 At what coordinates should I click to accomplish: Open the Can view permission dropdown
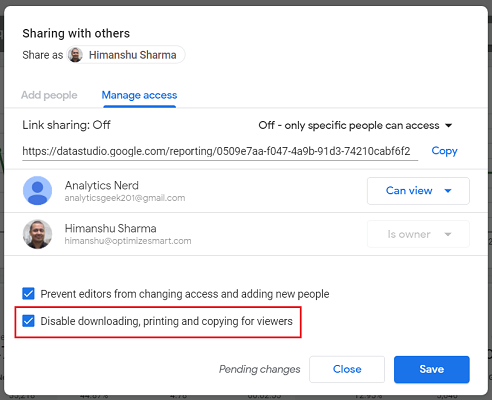point(418,191)
